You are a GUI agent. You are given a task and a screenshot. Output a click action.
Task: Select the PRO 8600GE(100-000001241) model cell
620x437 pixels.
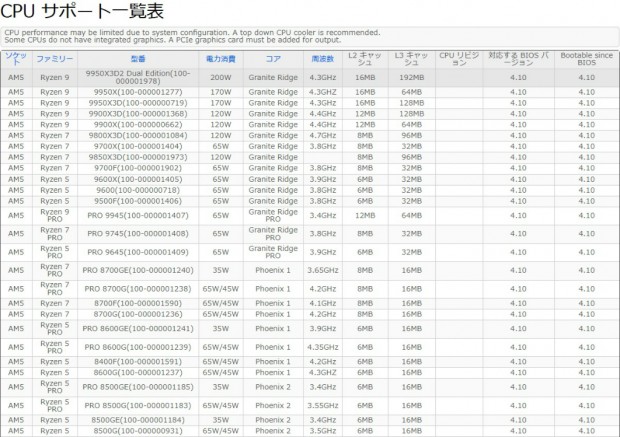click(x=138, y=329)
